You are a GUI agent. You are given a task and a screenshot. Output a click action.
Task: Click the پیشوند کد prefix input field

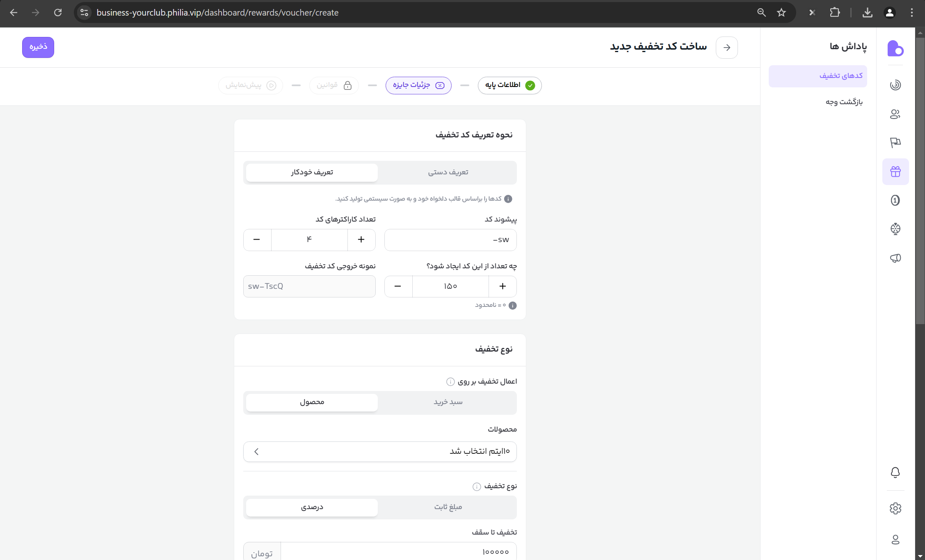click(450, 240)
